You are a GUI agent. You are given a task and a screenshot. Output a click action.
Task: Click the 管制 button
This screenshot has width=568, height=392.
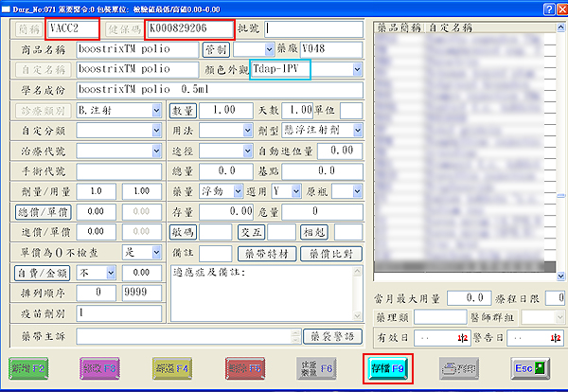[216, 48]
